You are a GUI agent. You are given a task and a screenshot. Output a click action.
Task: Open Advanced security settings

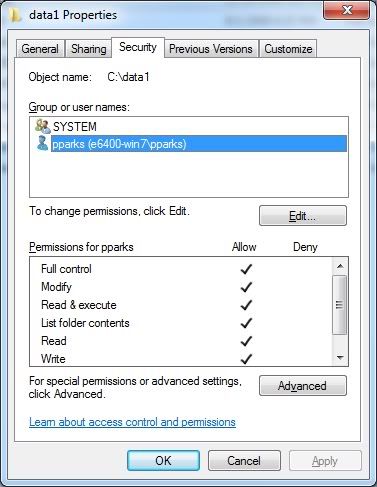point(303,386)
